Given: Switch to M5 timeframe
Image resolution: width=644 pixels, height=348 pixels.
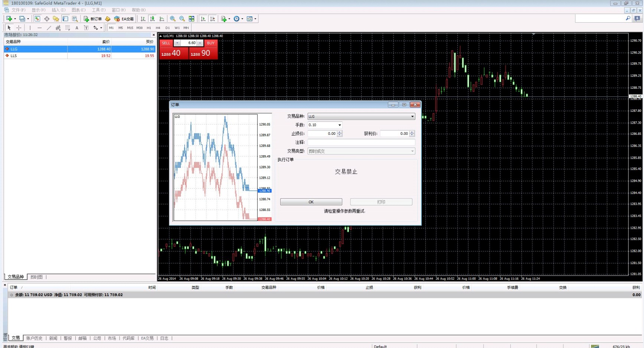Looking at the screenshot, I should pos(121,28).
